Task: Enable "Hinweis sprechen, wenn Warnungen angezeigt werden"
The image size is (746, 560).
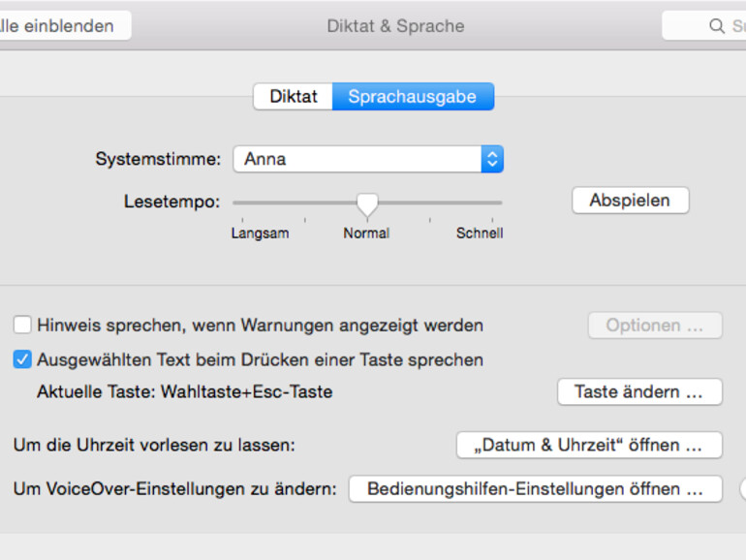Action: pyautogui.click(x=22, y=326)
